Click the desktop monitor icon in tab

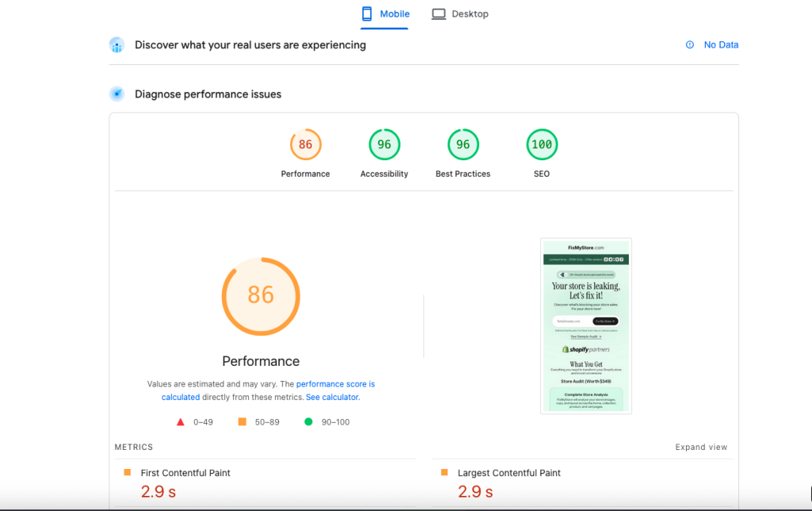point(439,13)
